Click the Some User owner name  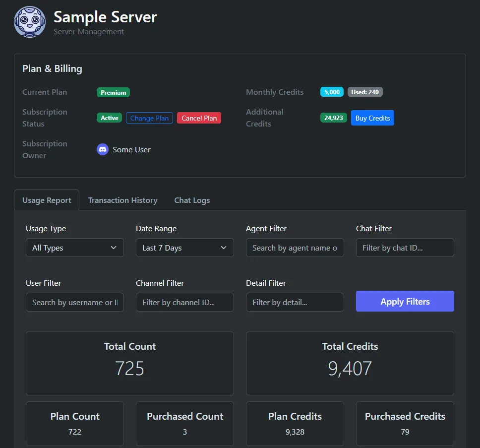(x=131, y=150)
